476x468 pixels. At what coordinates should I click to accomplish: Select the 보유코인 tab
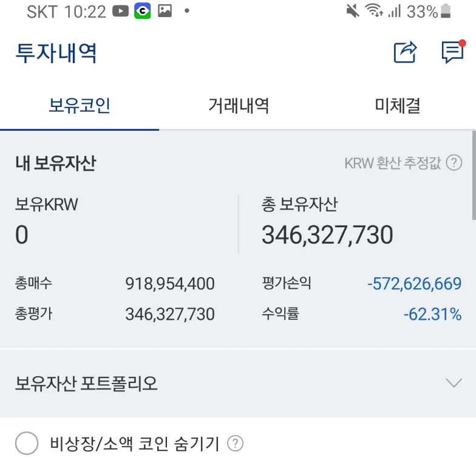pyautogui.click(x=80, y=106)
